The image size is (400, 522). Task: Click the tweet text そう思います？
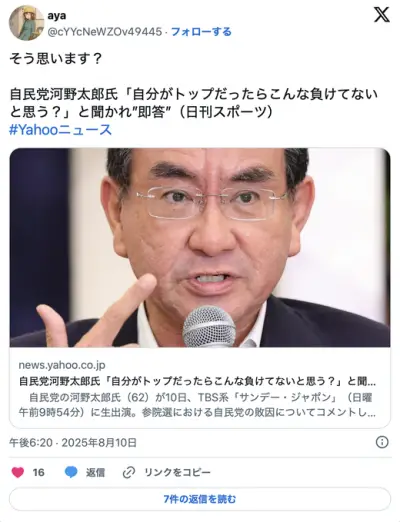coord(56,59)
